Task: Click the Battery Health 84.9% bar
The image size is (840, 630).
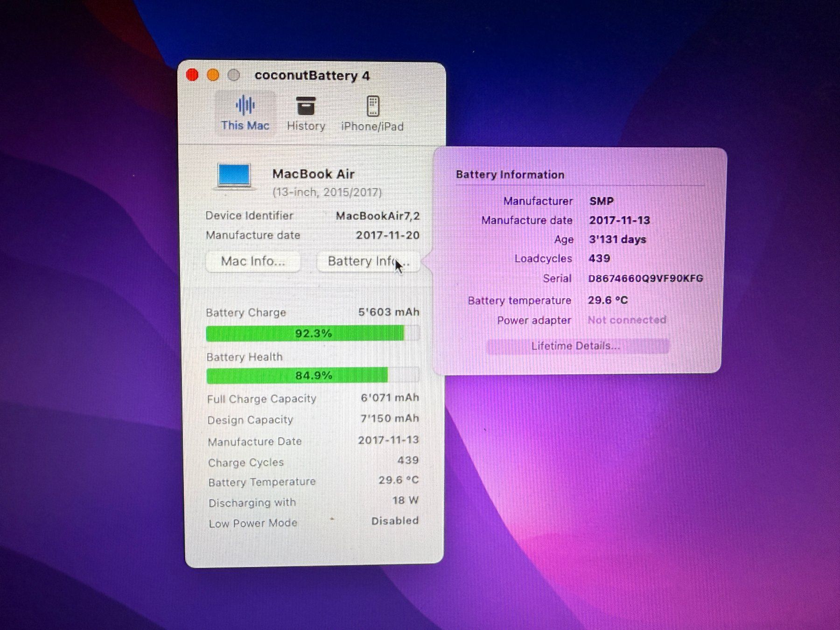Action: [313, 375]
